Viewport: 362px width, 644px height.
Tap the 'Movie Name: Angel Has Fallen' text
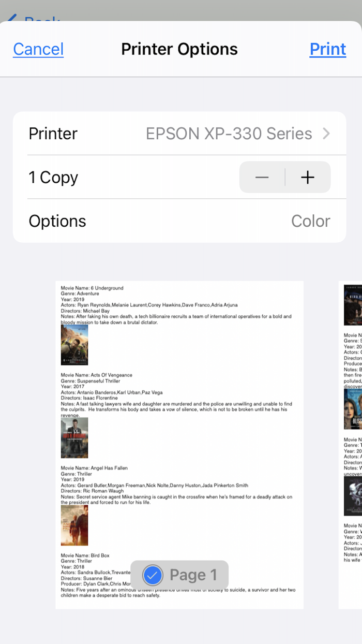pyautogui.click(x=94, y=468)
